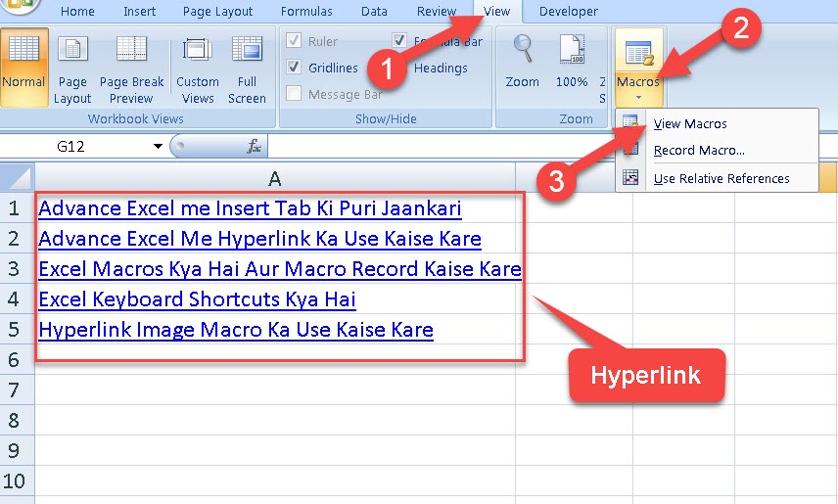Select Record Macro from the menu
The height and width of the screenshot is (504, 838).
pyautogui.click(x=699, y=151)
